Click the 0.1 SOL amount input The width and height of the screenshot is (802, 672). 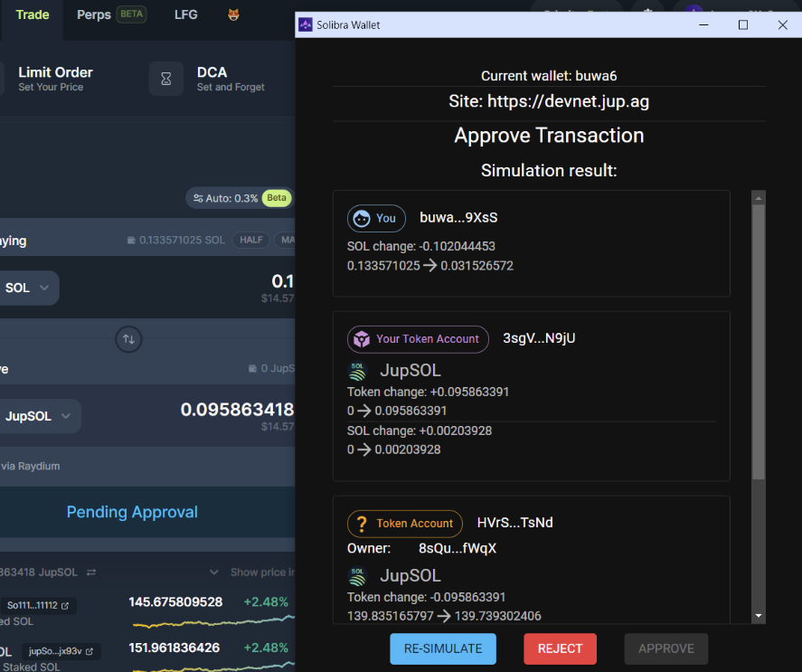pyautogui.click(x=282, y=281)
